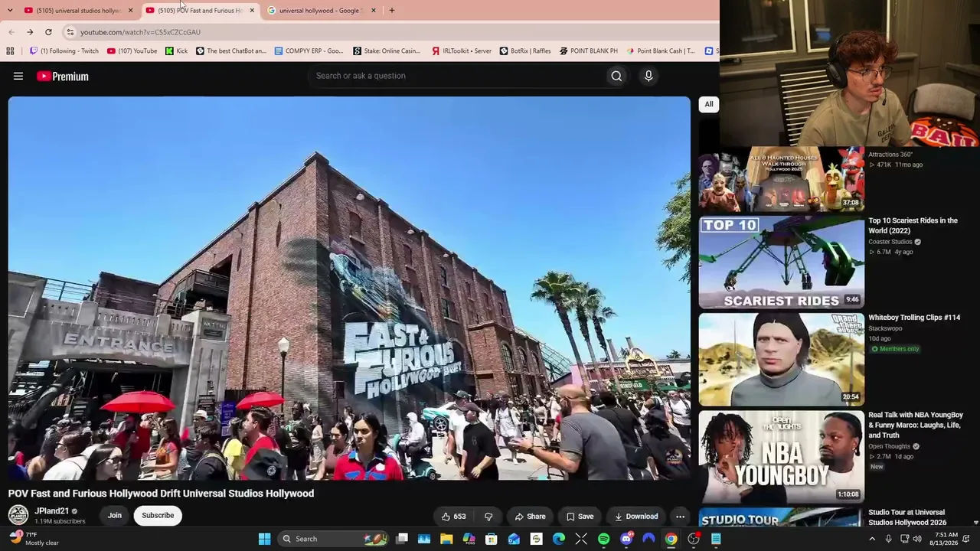The height and width of the screenshot is (551, 980).
Task: Open Top 10 Scariest Rides video title
Action: (913, 225)
